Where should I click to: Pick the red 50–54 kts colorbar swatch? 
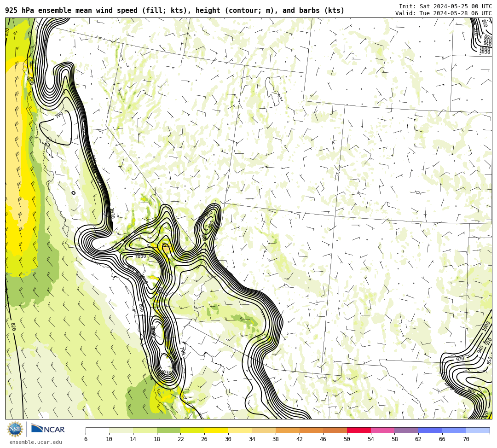[x=359, y=430]
